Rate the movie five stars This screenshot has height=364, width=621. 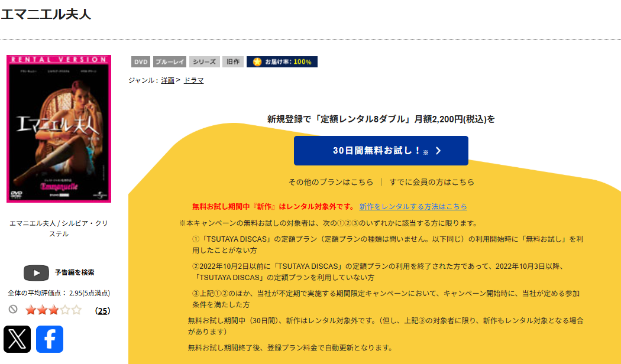point(76,310)
